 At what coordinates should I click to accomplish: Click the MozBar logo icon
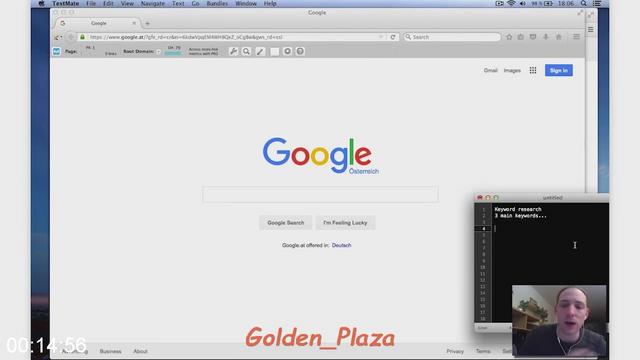point(56,51)
